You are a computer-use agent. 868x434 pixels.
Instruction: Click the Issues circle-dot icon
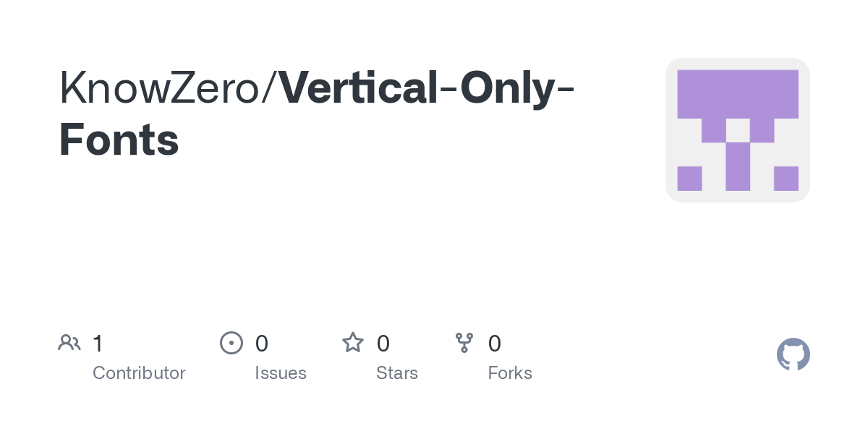(x=231, y=342)
